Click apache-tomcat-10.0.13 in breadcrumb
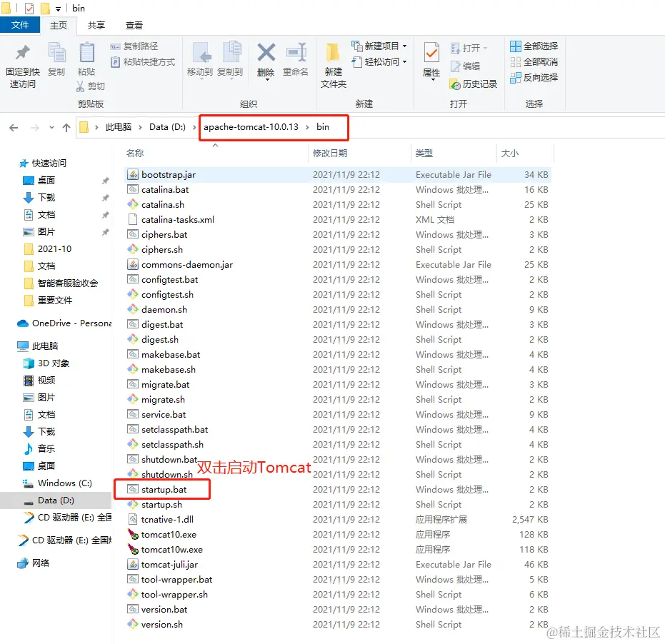The image size is (665, 644). click(251, 127)
